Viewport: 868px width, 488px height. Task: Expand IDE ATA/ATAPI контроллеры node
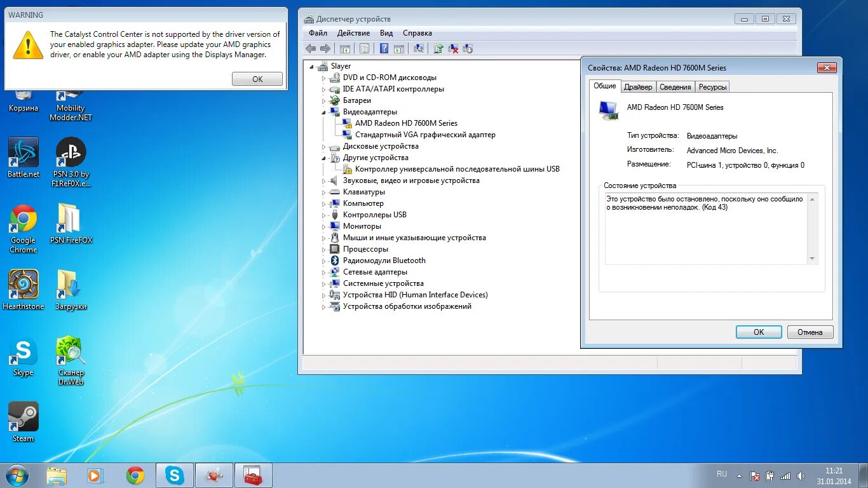point(323,89)
